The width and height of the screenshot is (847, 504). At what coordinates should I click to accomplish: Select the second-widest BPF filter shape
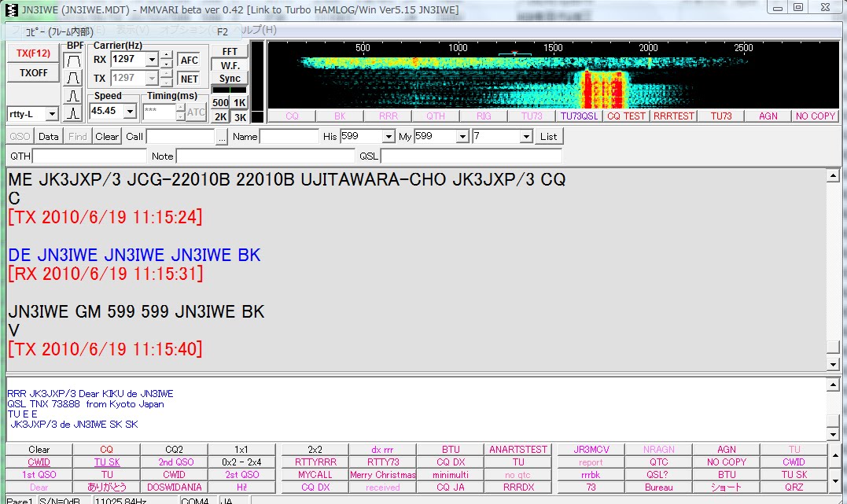pos(73,78)
